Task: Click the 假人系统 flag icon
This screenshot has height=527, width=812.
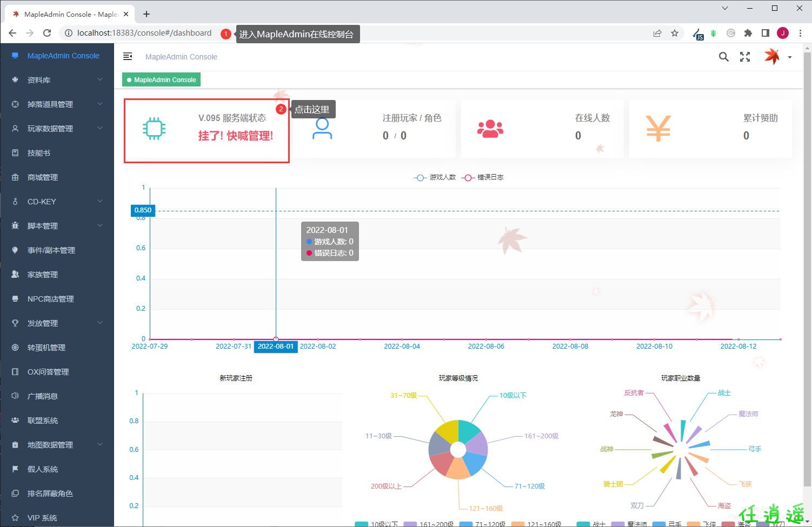Action: click(x=15, y=469)
